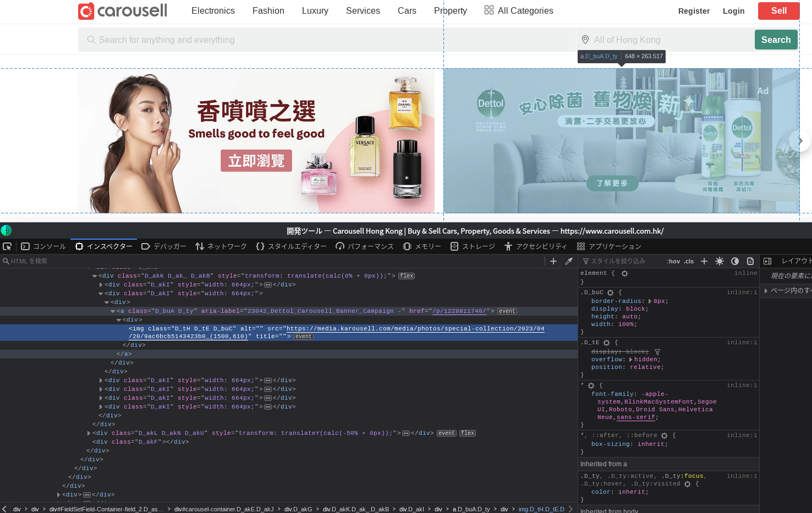Expand the ページ内のすべて section in the right sidebar

(766, 291)
